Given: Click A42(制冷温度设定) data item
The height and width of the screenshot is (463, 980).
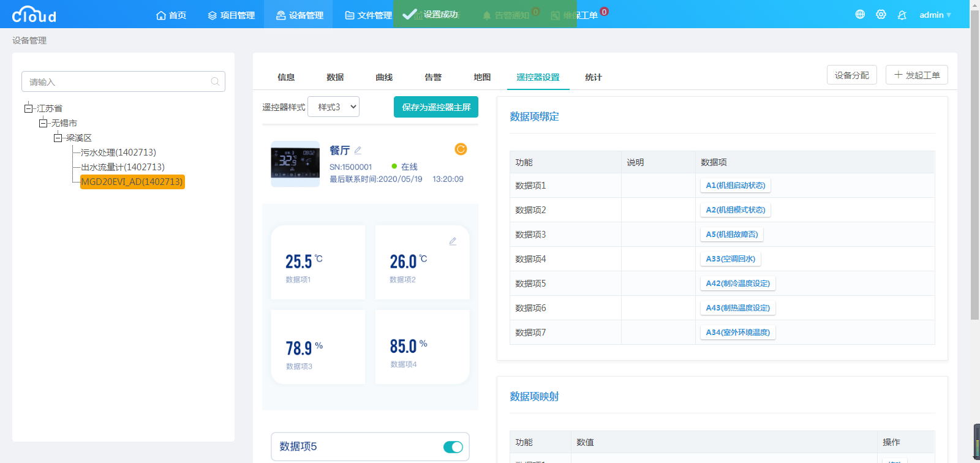Looking at the screenshot, I should (x=738, y=284).
